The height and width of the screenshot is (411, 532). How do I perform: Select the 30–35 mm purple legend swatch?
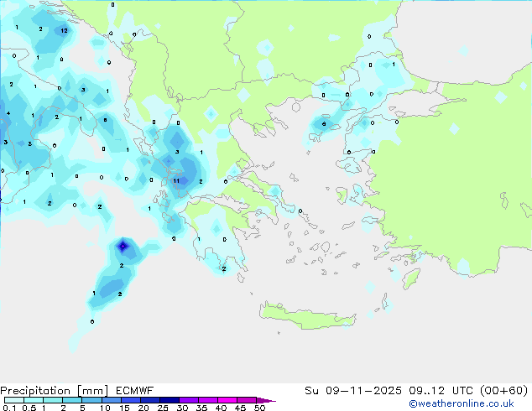188,400
